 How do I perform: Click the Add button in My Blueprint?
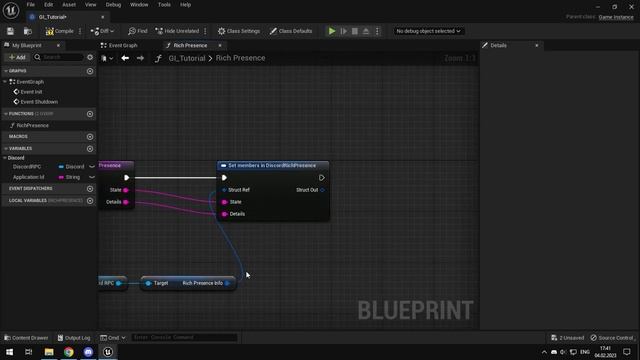pyautogui.click(x=17, y=57)
